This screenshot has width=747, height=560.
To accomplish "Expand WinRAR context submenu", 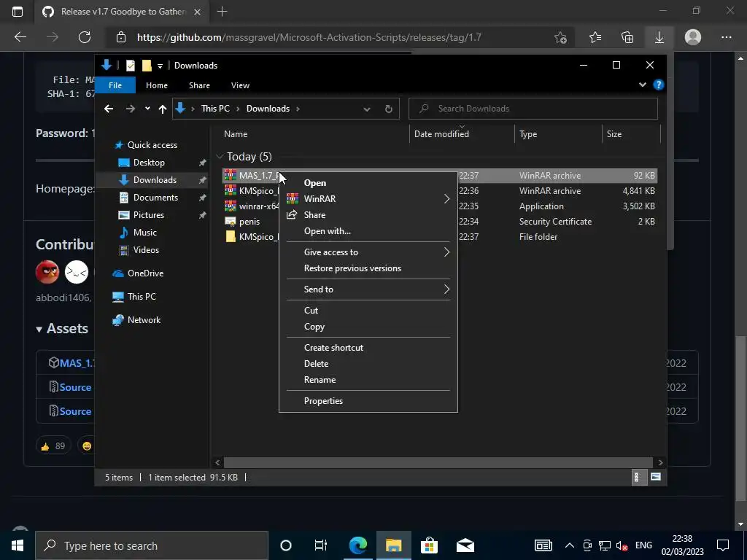I will [446, 198].
